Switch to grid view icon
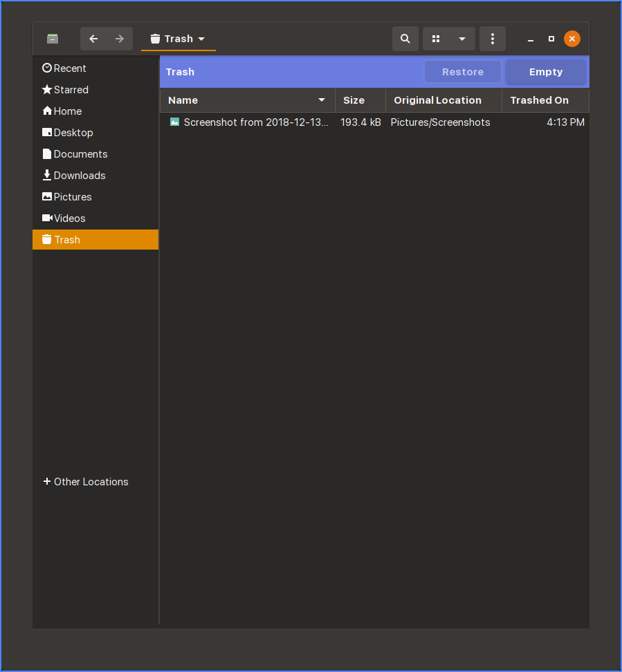622x672 pixels. (x=436, y=39)
